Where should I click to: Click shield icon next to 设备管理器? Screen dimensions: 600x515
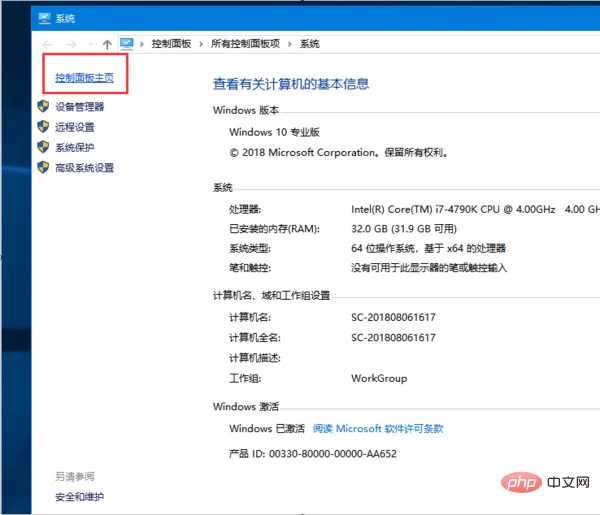[x=43, y=106]
